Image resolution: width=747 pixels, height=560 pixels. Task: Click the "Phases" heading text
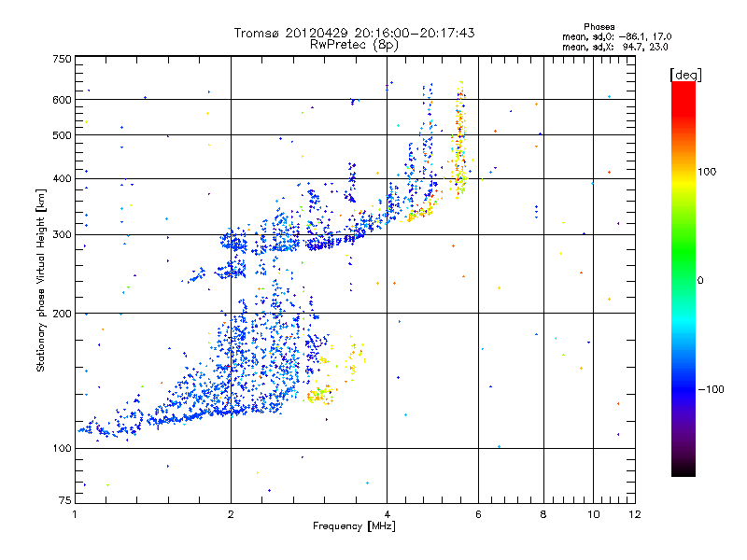click(x=599, y=27)
